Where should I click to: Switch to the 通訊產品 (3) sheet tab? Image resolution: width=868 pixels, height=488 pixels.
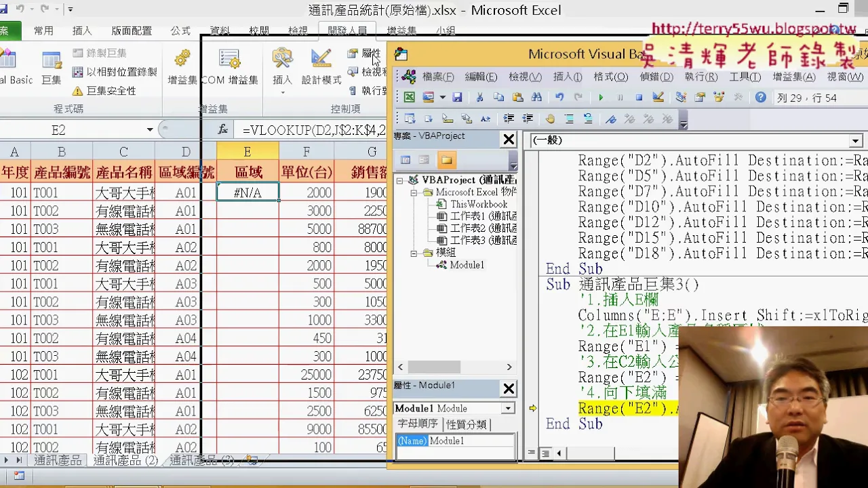tap(201, 460)
